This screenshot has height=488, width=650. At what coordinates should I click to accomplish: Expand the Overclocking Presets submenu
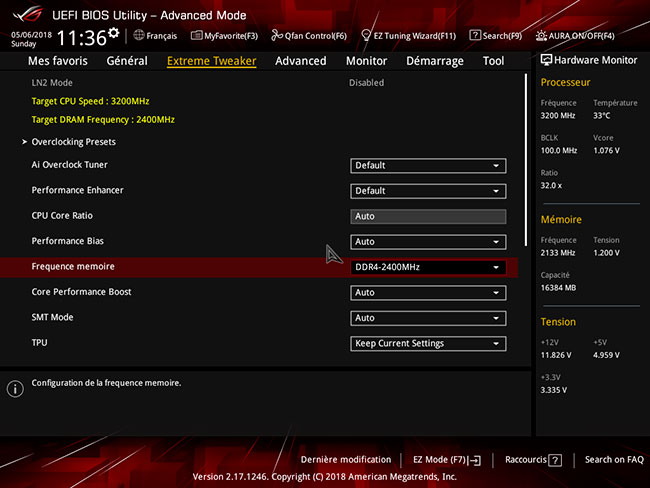(x=73, y=142)
